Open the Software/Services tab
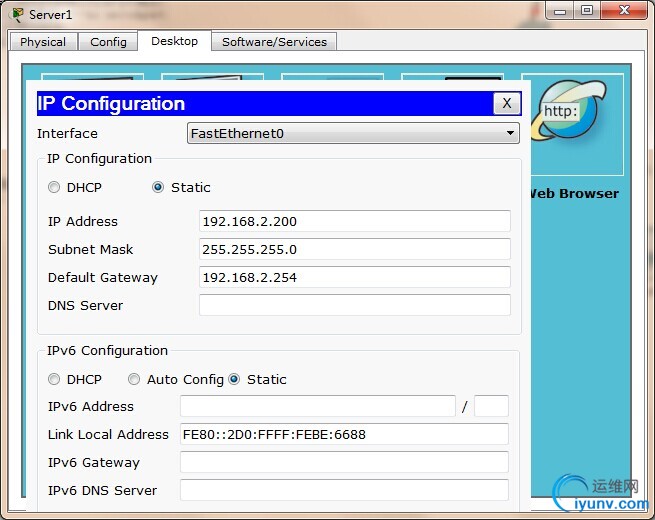The height and width of the screenshot is (520, 655). [274, 42]
